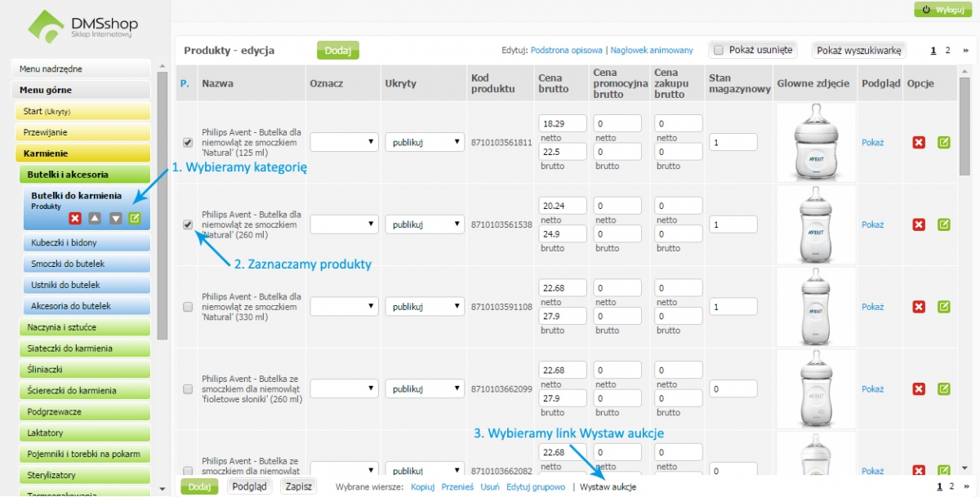Open Nagłówek animowany edit link
Screen dimensions: 980x497
652,51
